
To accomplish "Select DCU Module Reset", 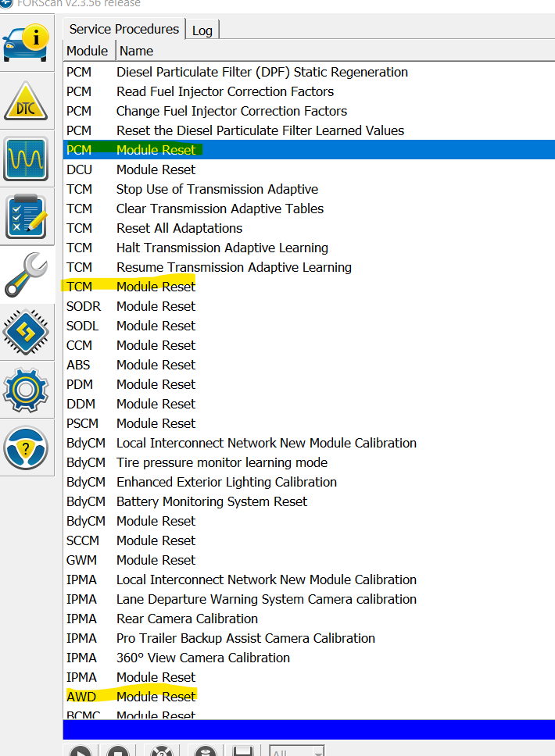I will (x=309, y=169).
